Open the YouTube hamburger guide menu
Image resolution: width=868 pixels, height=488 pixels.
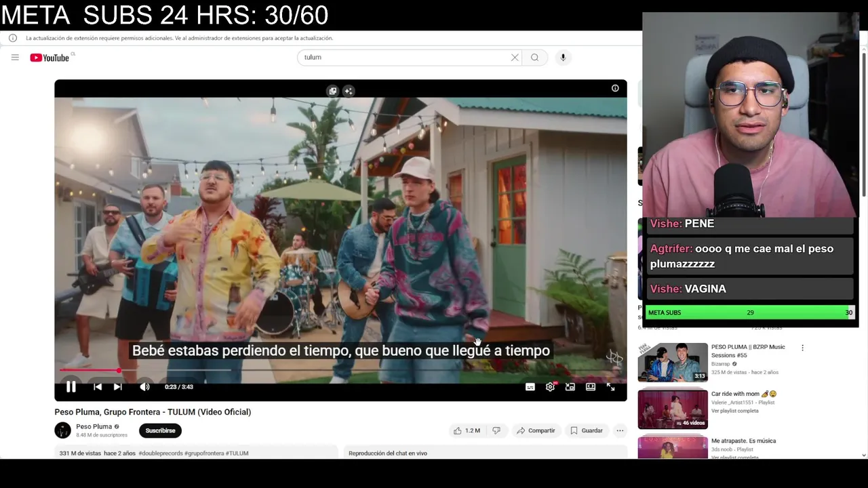[15, 58]
